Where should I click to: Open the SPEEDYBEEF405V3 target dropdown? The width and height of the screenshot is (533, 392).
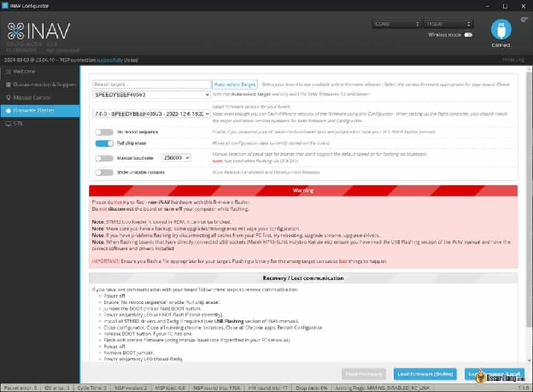(151, 95)
